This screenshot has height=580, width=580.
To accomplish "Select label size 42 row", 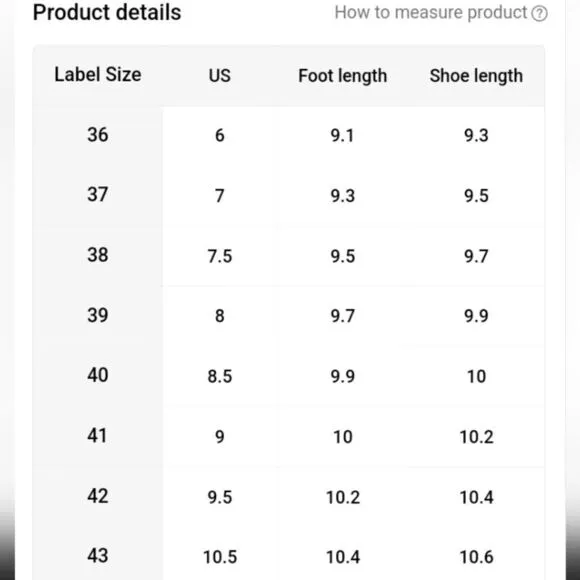I will [x=289, y=497].
